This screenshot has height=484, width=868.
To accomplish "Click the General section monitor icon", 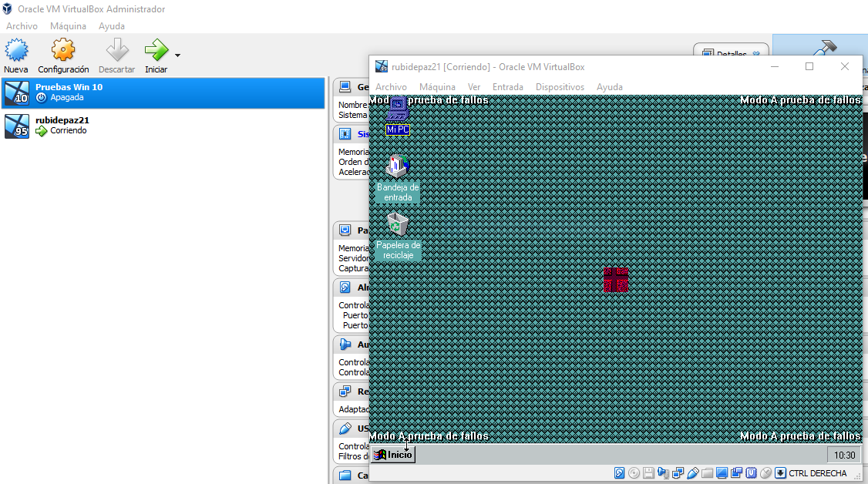I will point(345,86).
